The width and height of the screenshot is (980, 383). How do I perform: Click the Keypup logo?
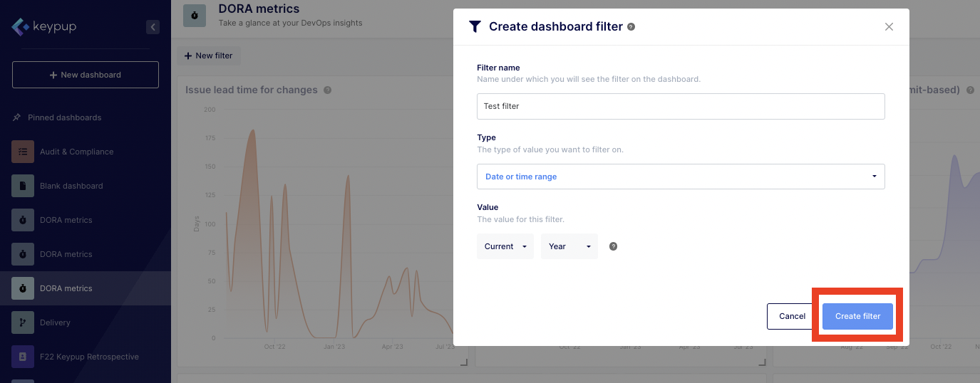click(x=44, y=27)
